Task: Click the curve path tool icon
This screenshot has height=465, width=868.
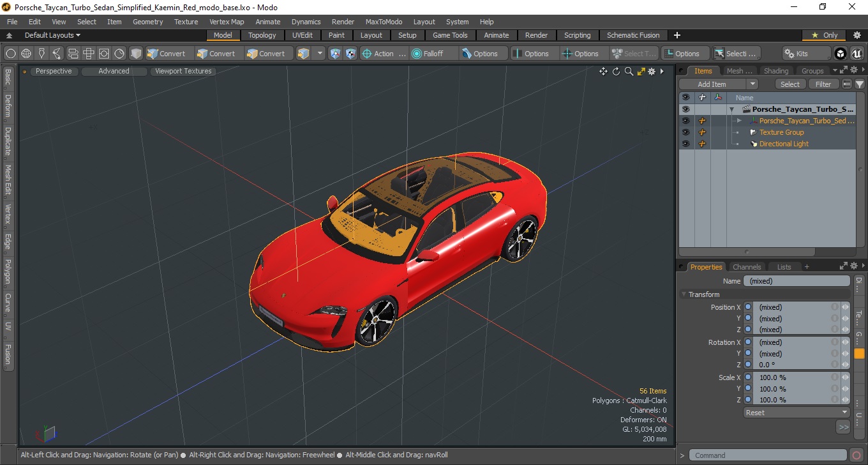Action: [x=57, y=54]
